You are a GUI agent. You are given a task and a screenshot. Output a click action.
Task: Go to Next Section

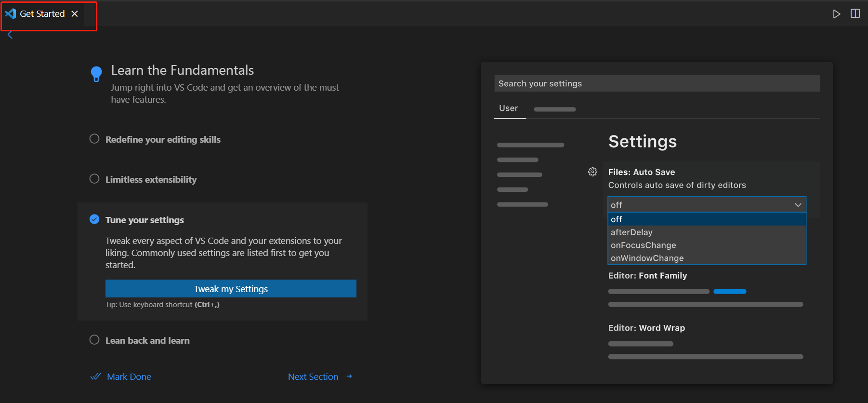click(x=313, y=377)
